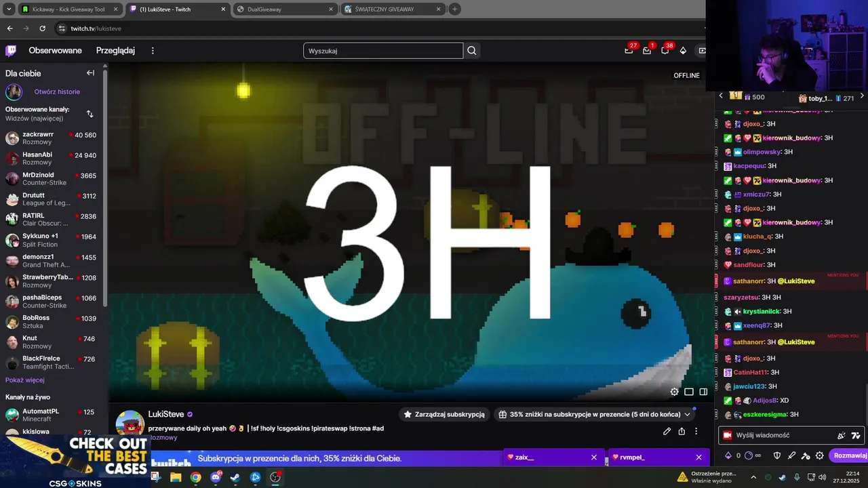This screenshot has width=868, height=488.
Task: Switch to the Kickaway browser tab
Action: click(x=69, y=9)
